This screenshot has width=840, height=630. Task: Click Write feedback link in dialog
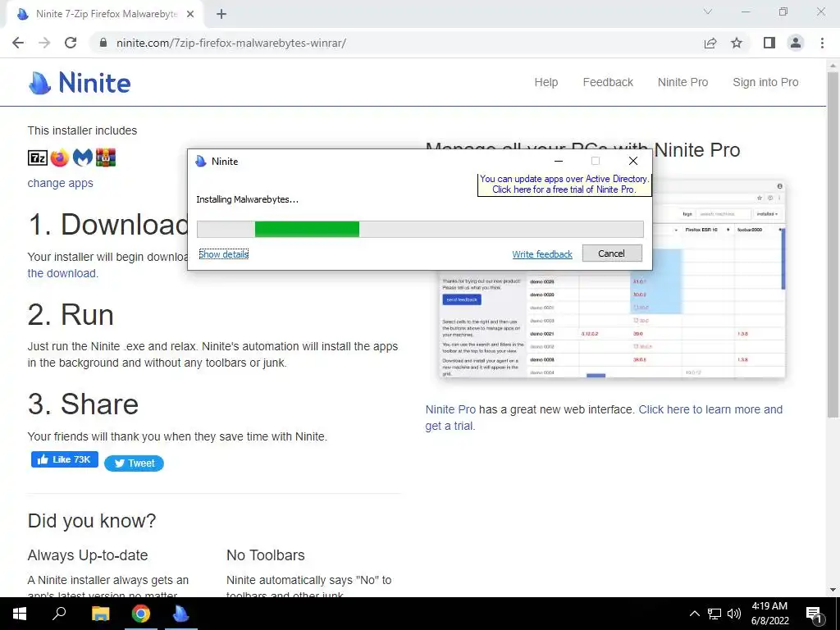542,254
